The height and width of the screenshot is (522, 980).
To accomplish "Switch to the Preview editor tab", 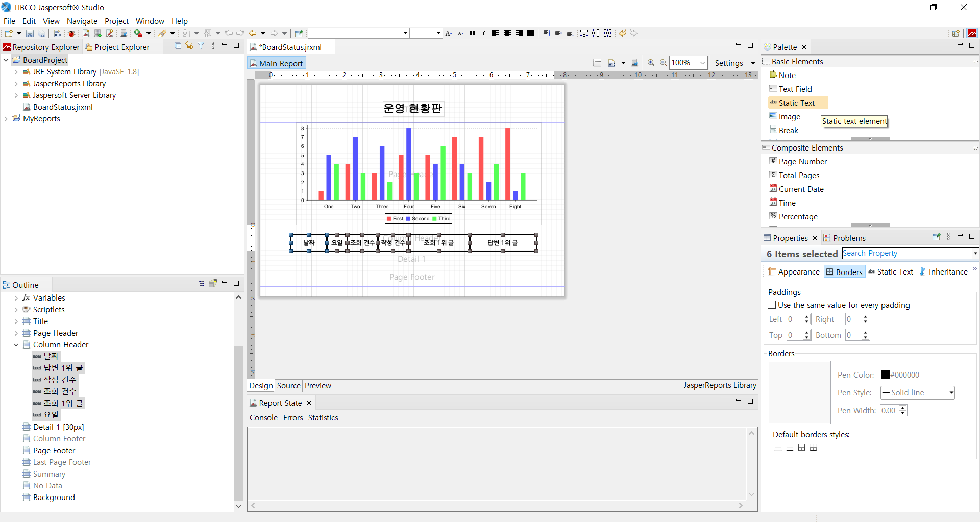I will point(318,386).
